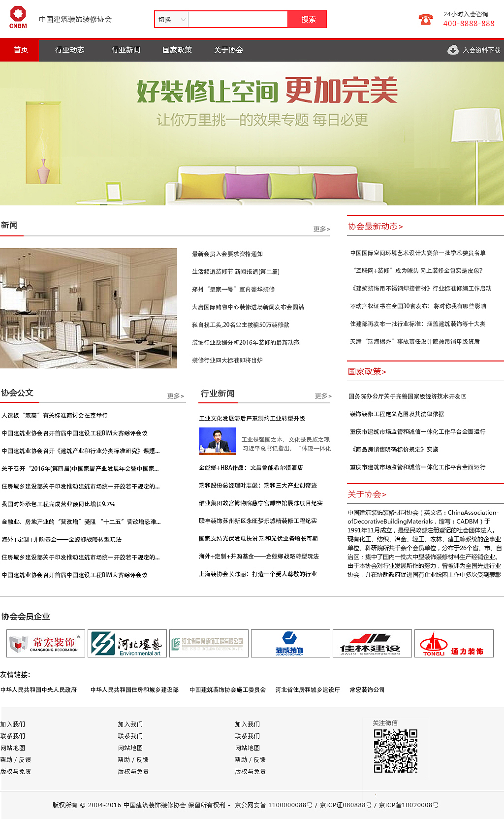
Task: Open the official press conference thumbnail
Action: [218, 441]
